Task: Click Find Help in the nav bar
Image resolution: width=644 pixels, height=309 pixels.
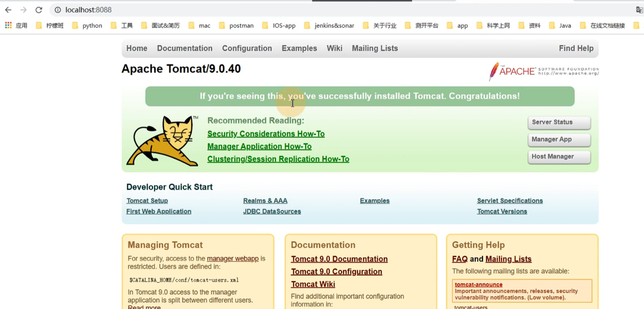Action: 576,48
